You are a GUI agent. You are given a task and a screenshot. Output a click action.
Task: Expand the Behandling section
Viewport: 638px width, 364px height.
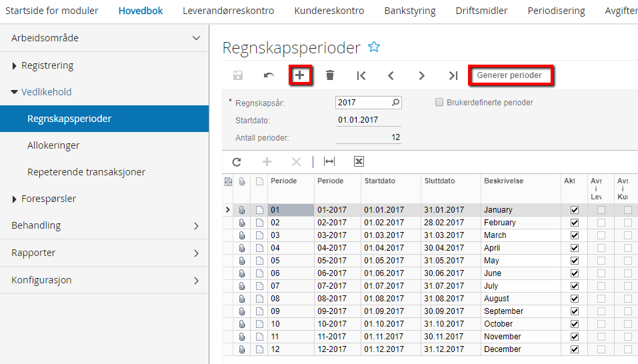click(x=196, y=226)
